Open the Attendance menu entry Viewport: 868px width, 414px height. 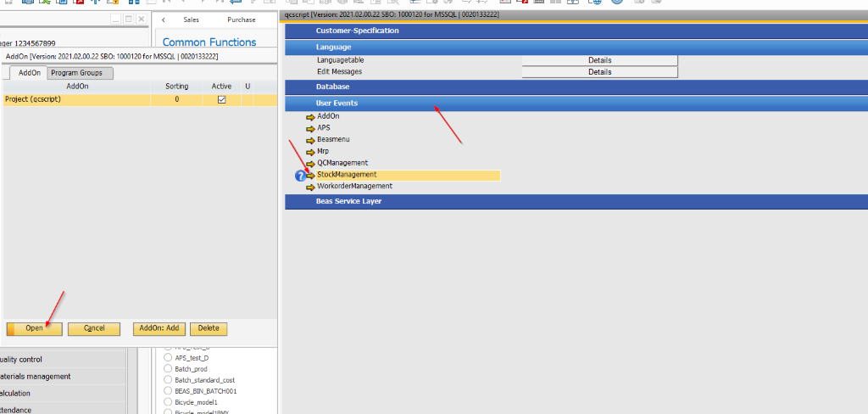[x=63, y=410]
